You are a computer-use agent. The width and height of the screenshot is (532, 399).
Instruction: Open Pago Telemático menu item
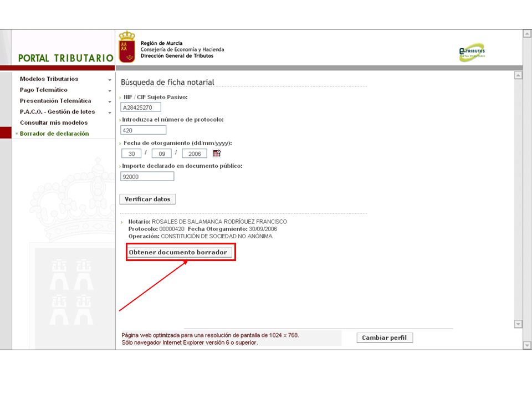(43, 90)
